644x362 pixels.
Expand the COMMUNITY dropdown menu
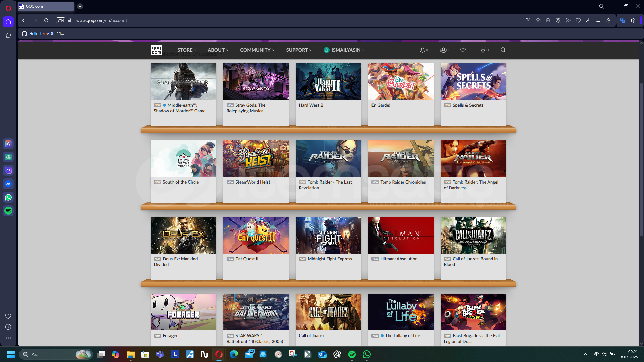coord(257,50)
